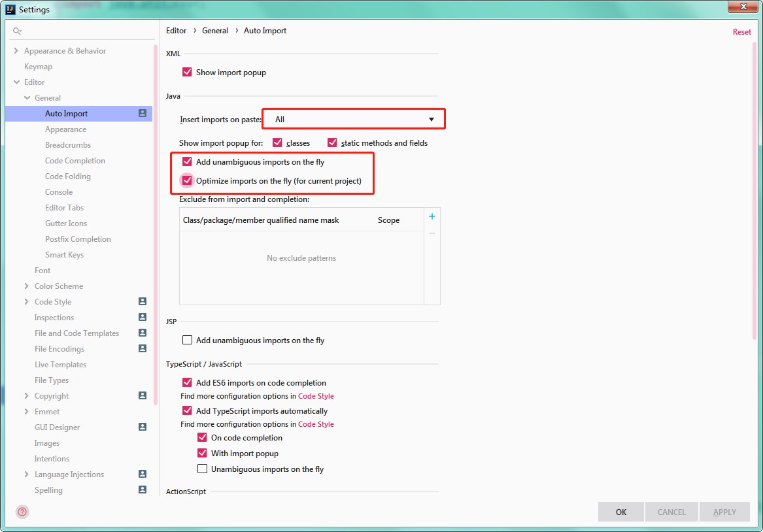Click the project-level icon beside File Encodings
Image resolution: width=763 pixels, height=532 pixels.
143,348
